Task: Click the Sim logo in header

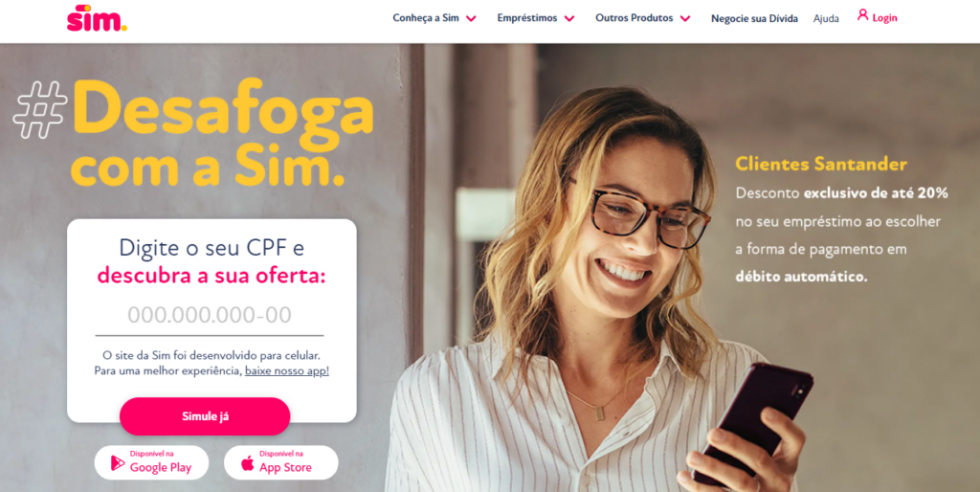Action: (97, 18)
